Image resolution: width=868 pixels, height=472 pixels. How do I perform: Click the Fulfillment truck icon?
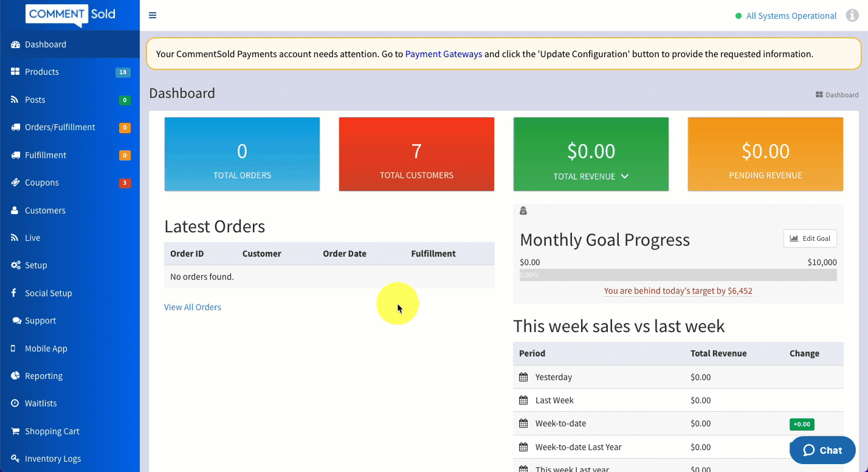click(x=15, y=155)
